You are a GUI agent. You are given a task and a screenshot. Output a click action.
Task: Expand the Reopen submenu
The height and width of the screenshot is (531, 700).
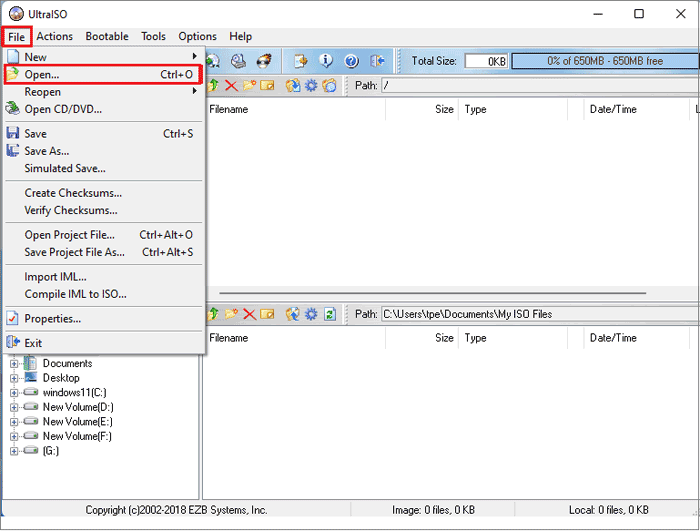(x=104, y=92)
